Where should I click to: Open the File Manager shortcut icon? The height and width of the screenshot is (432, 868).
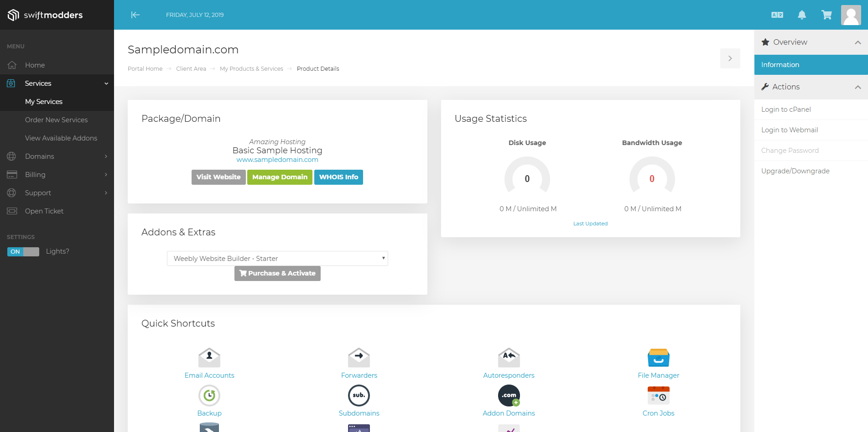(x=658, y=358)
